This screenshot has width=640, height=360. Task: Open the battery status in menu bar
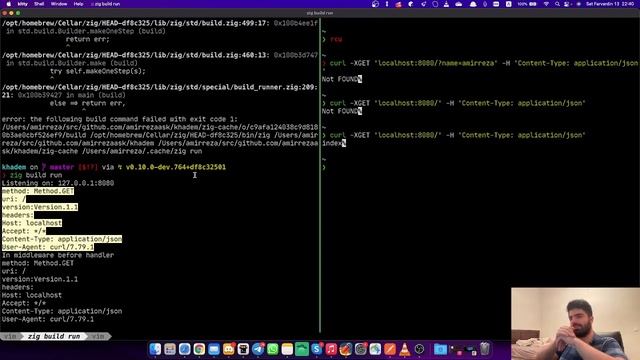coord(528,4)
